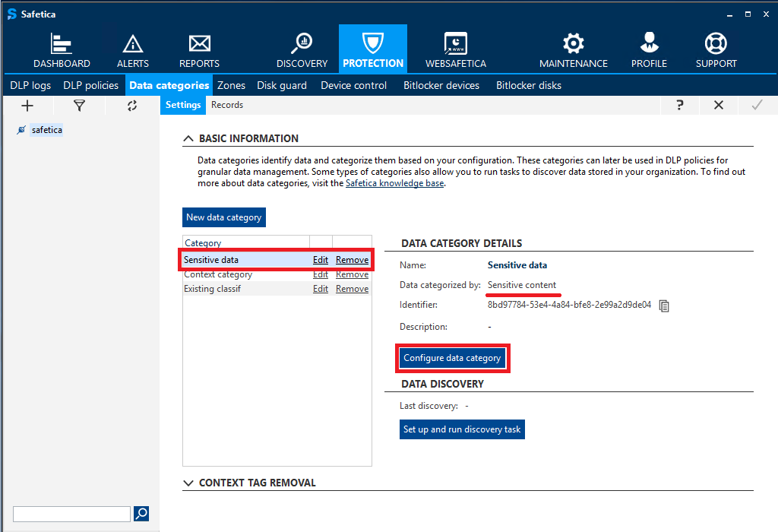This screenshot has height=532, width=778.
Task: Click the checkmark apply changes icon
Action: (x=757, y=105)
